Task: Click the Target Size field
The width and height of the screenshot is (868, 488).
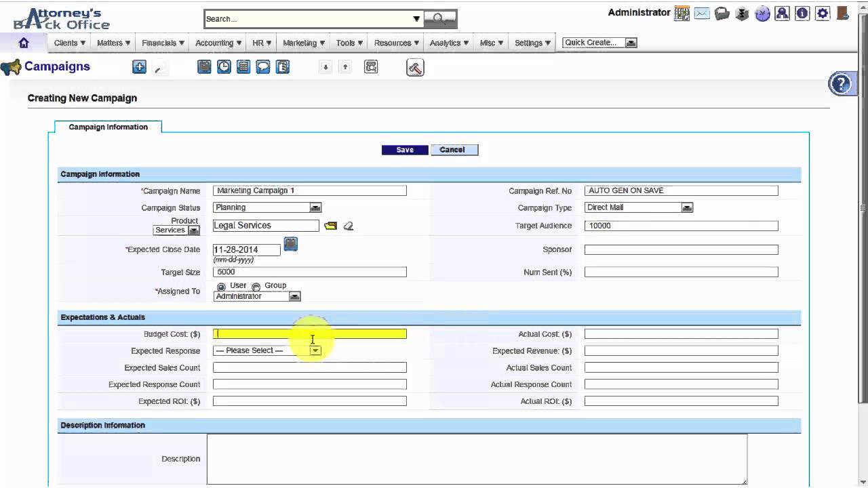Action: [x=310, y=272]
